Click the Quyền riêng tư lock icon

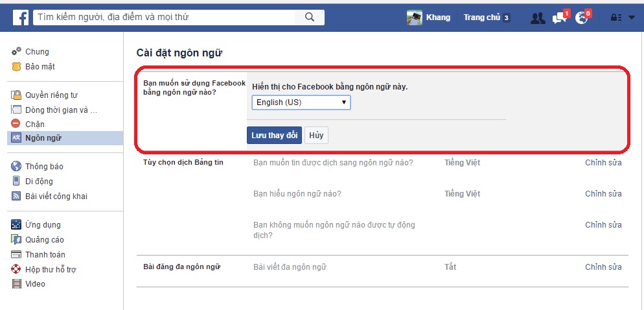coord(16,95)
